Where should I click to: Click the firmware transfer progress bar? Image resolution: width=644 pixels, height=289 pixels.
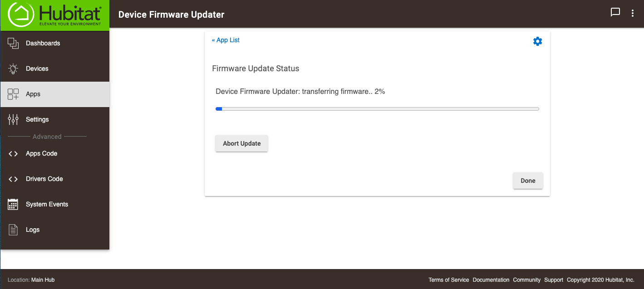[x=377, y=109]
